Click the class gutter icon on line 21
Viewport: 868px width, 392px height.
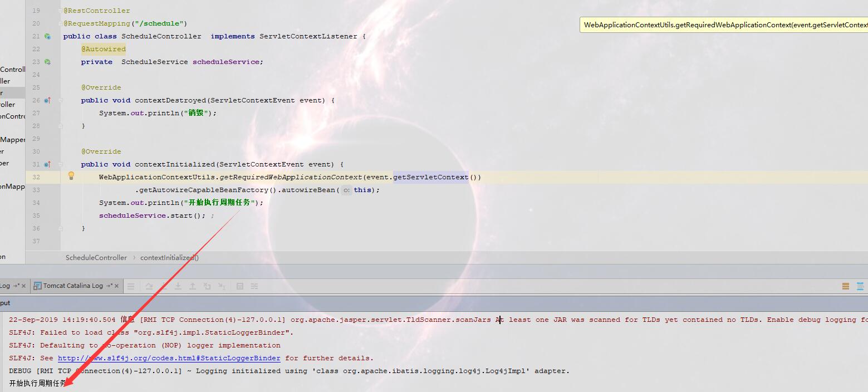pos(47,36)
